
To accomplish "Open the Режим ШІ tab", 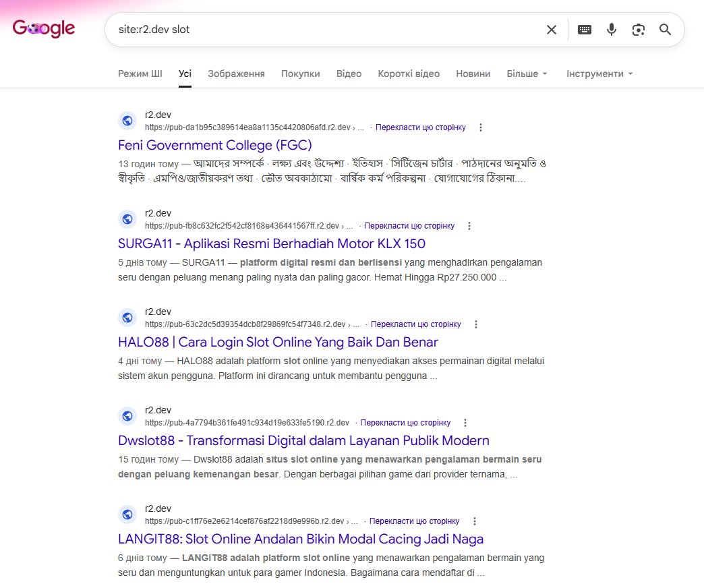I will pos(140,73).
